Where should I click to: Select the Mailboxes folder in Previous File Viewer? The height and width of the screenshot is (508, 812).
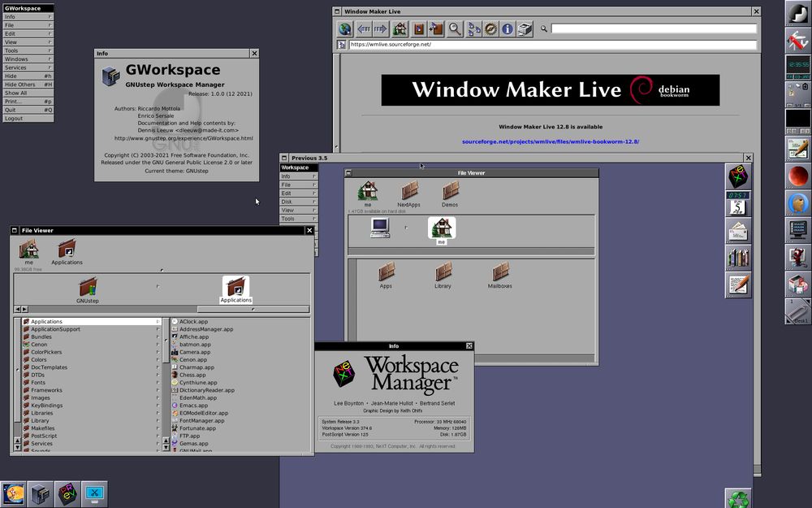click(x=499, y=276)
